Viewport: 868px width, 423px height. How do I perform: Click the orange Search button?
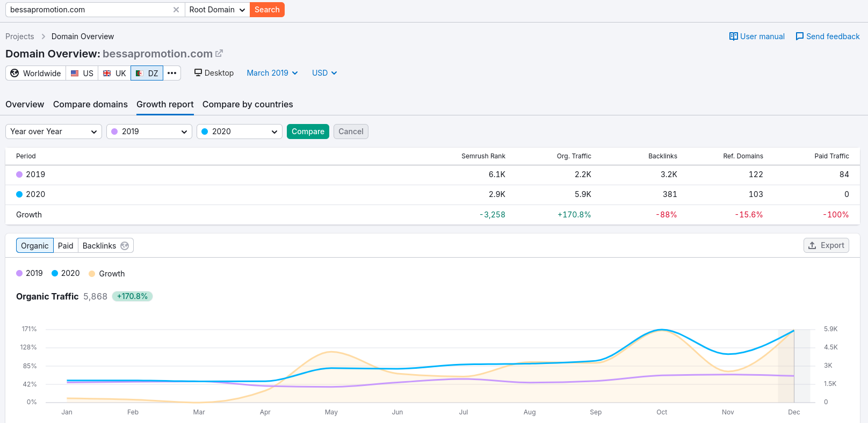pos(267,10)
